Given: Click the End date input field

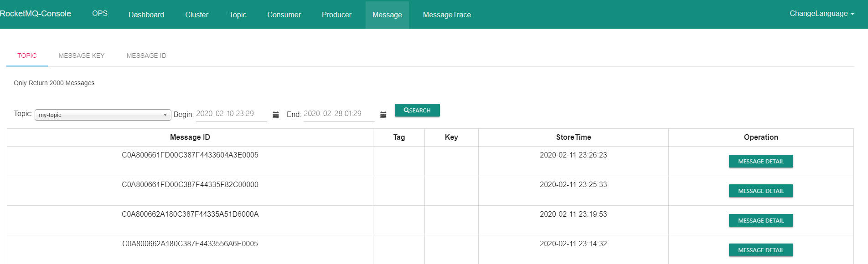Looking at the screenshot, I should 339,114.
